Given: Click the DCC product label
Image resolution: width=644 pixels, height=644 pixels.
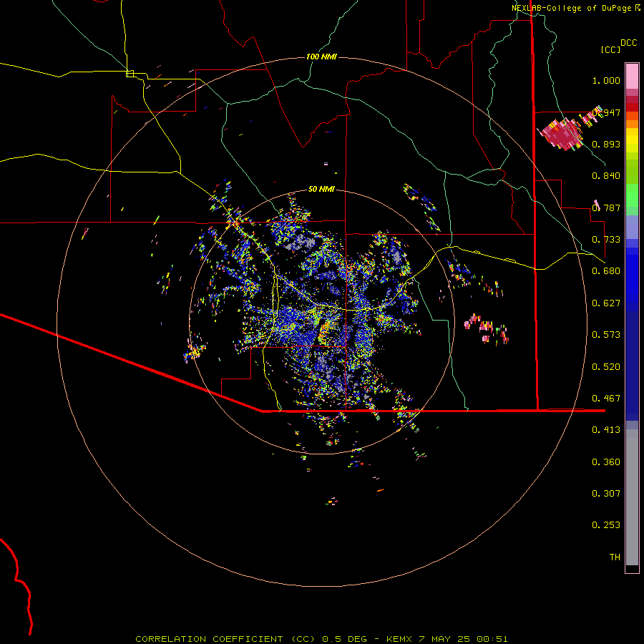Looking at the screenshot, I should tap(628, 43).
